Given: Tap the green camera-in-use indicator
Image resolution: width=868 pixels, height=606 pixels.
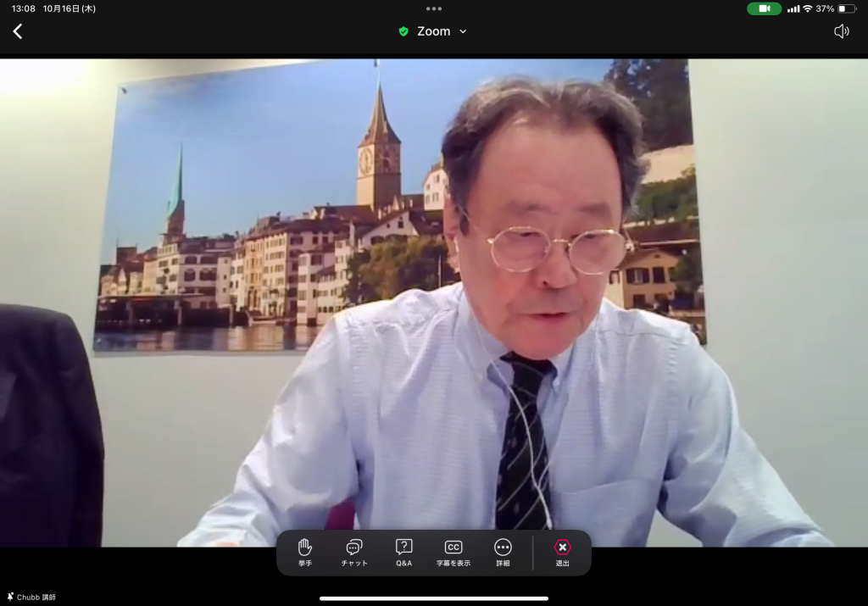Looking at the screenshot, I should tap(764, 8).
